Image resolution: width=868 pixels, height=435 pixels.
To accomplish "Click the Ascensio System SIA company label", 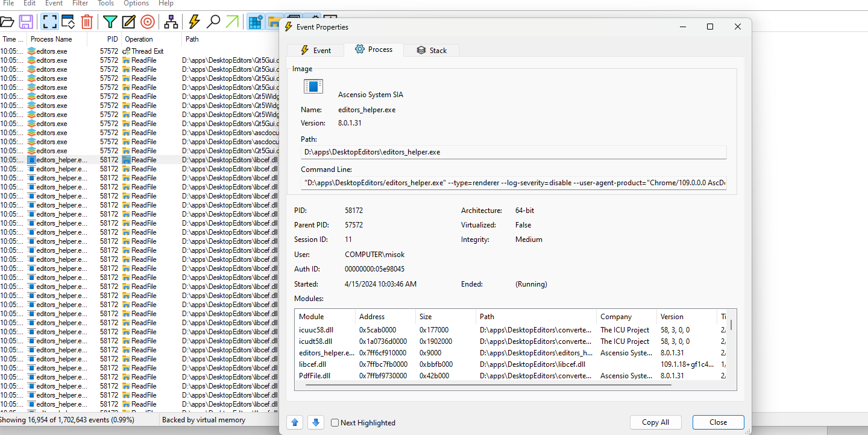I will tap(371, 95).
